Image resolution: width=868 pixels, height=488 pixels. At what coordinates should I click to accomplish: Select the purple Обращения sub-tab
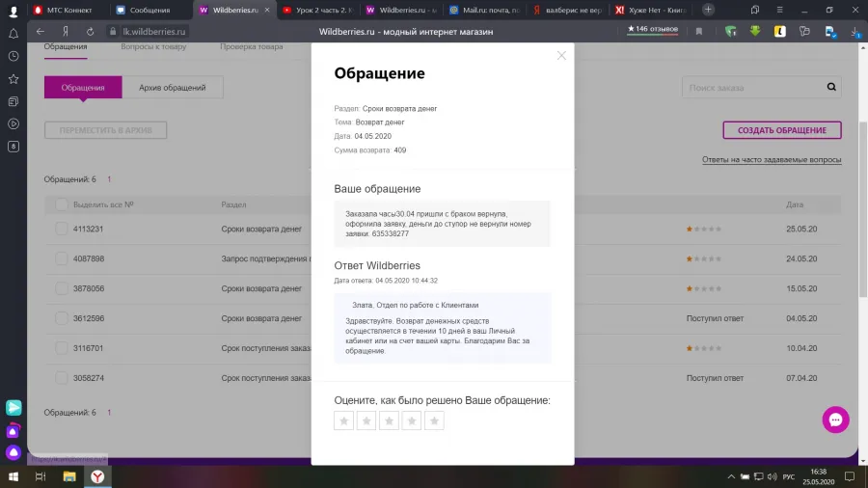pyautogui.click(x=83, y=88)
